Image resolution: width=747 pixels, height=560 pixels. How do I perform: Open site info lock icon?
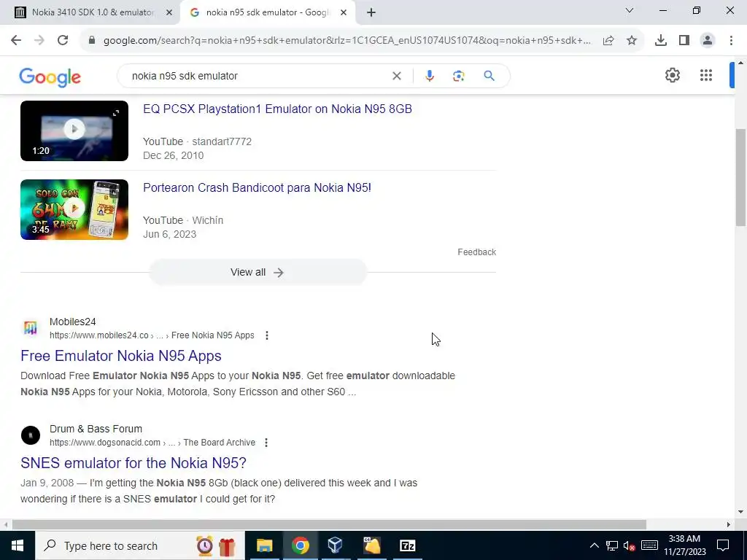click(x=92, y=41)
